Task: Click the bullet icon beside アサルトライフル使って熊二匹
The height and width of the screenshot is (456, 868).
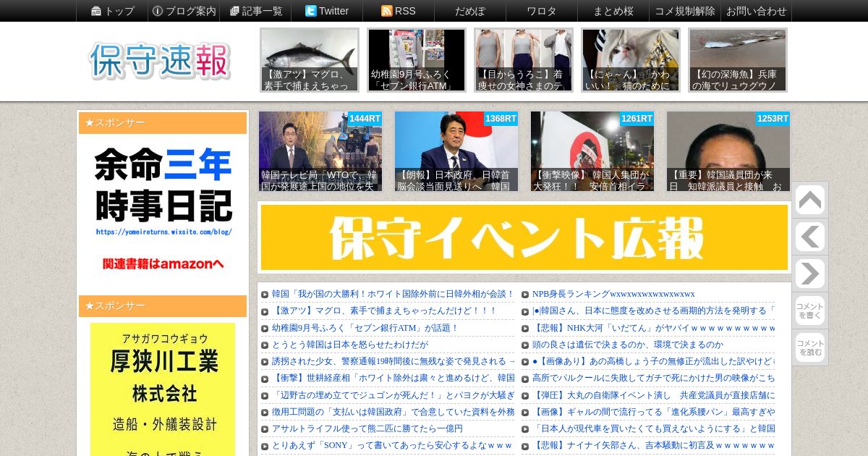Action: [x=265, y=429]
